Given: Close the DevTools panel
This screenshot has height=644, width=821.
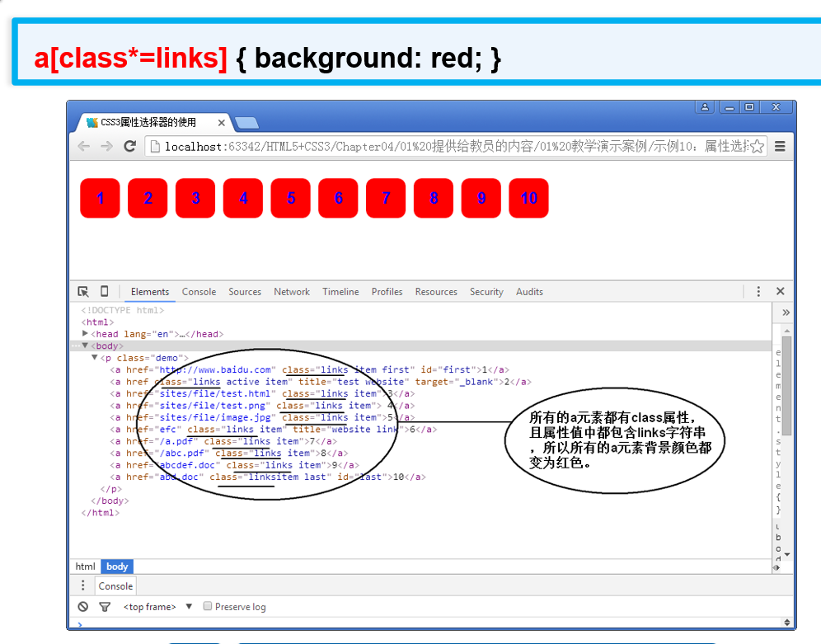Looking at the screenshot, I should (780, 291).
